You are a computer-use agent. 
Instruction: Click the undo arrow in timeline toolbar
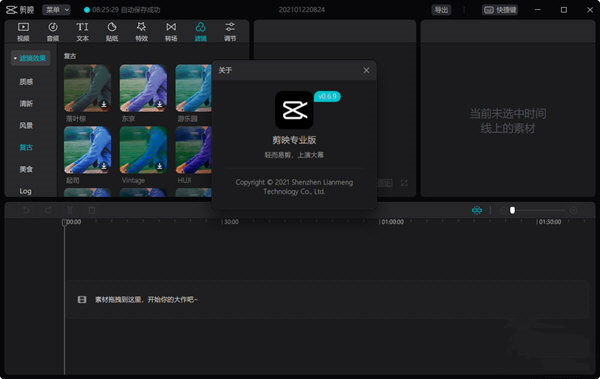point(26,210)
